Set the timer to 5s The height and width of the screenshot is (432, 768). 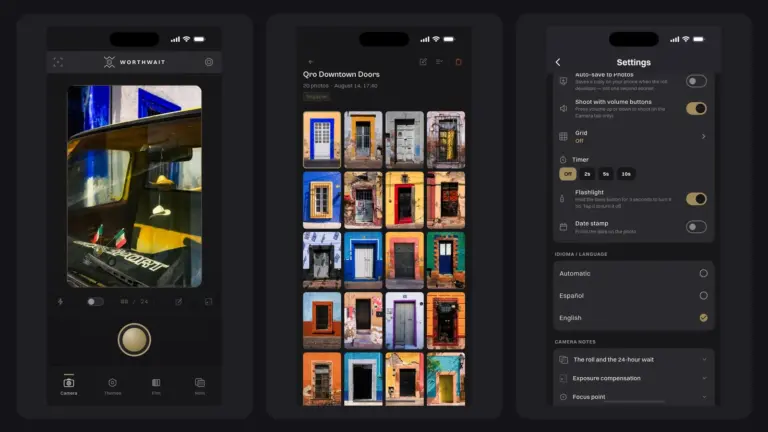coord(606,174)
